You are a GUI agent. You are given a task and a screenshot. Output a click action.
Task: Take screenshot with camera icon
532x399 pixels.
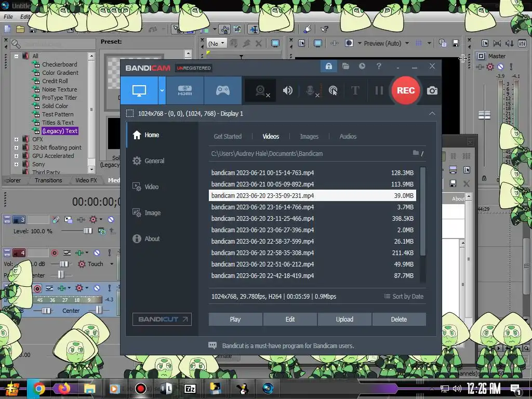pos(432,90)
